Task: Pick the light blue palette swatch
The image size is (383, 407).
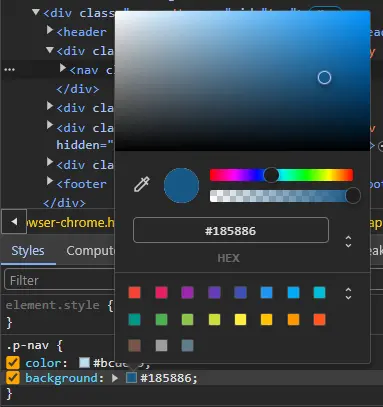Action: click(x=293, y=293)
